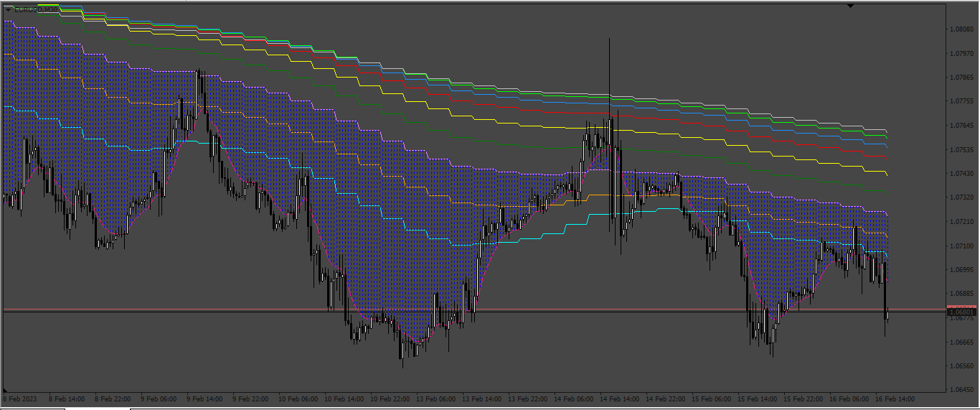
Task: Click the 8 Feb 2023 date label
Action: pos(19,398)
